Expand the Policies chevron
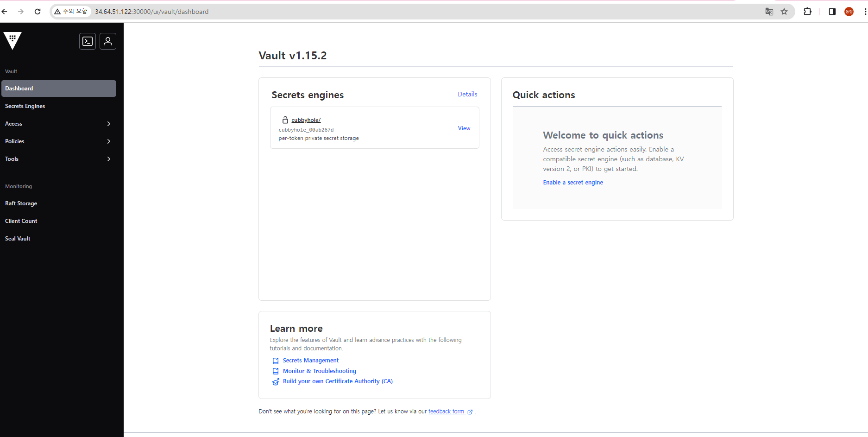 [109, 141]
